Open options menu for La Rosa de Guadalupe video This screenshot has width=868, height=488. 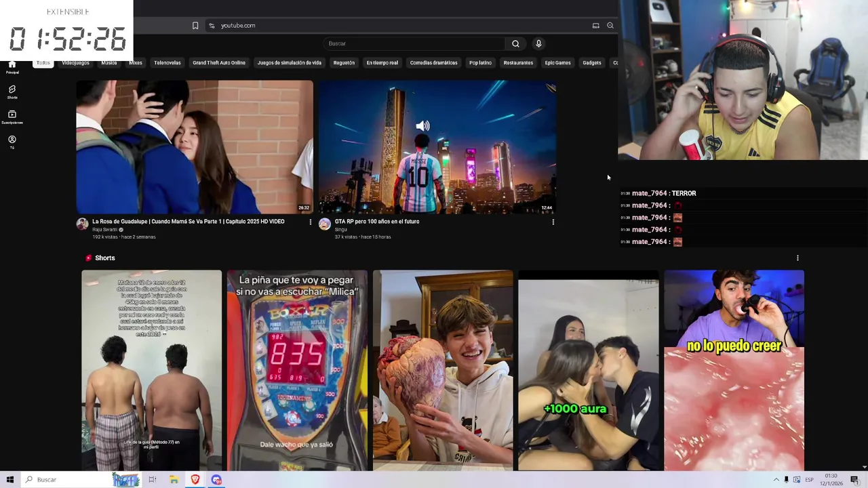click(x=311, y=222)
